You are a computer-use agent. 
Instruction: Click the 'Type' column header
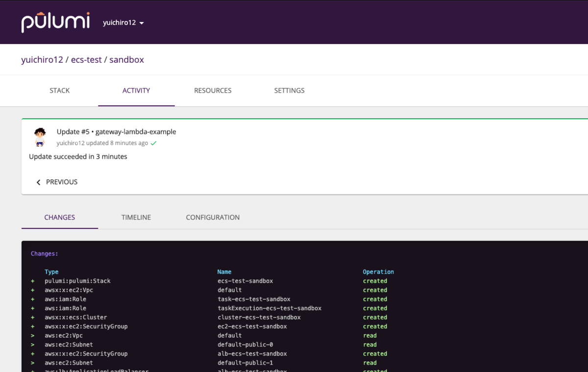click(51, 272)
